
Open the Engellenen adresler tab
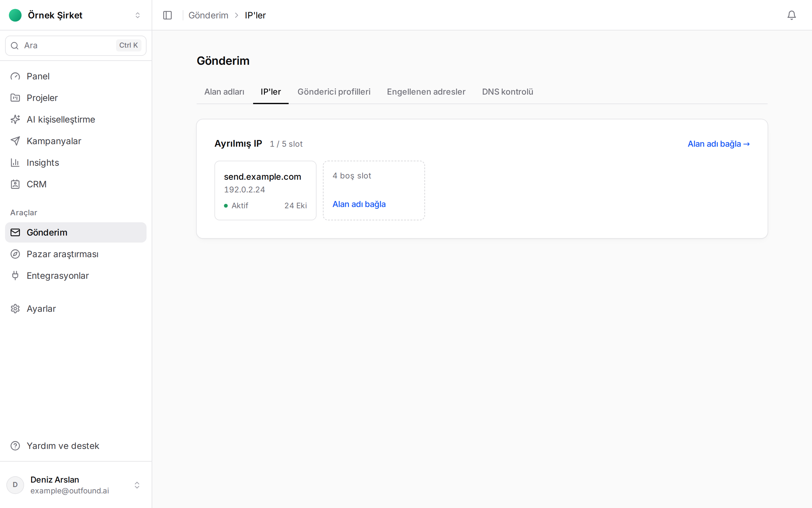(426, 92)
